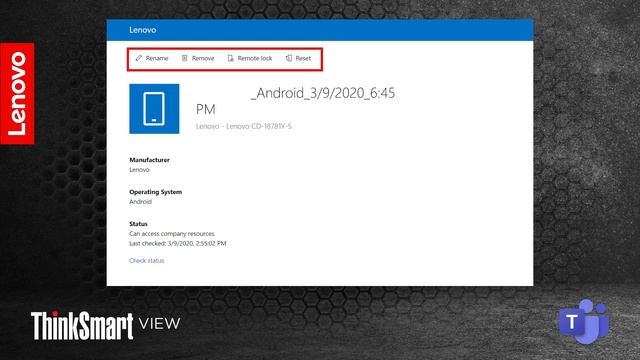Screen dimensions: 640x360
Task: Click the Reset device icon
Action: (x=289, y=58)
